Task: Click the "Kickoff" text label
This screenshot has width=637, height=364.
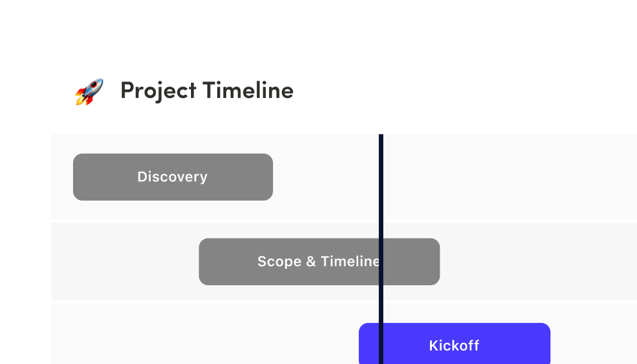Action: 454,345
